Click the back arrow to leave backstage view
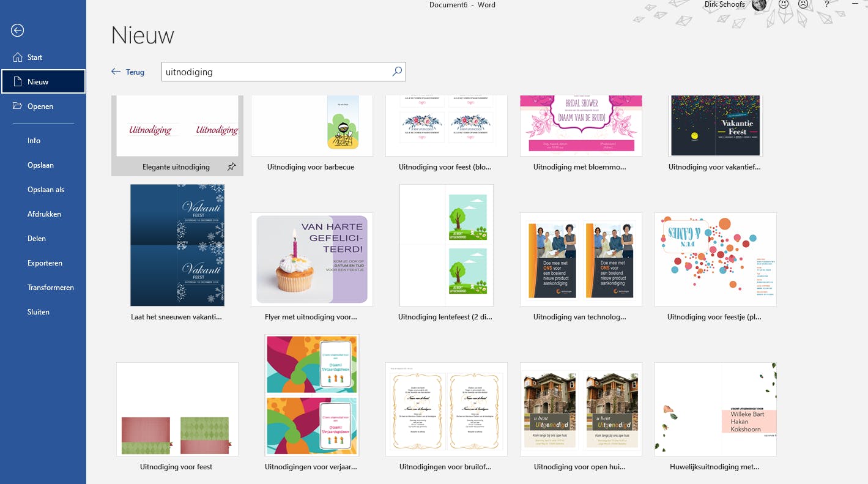 [18, 30]
